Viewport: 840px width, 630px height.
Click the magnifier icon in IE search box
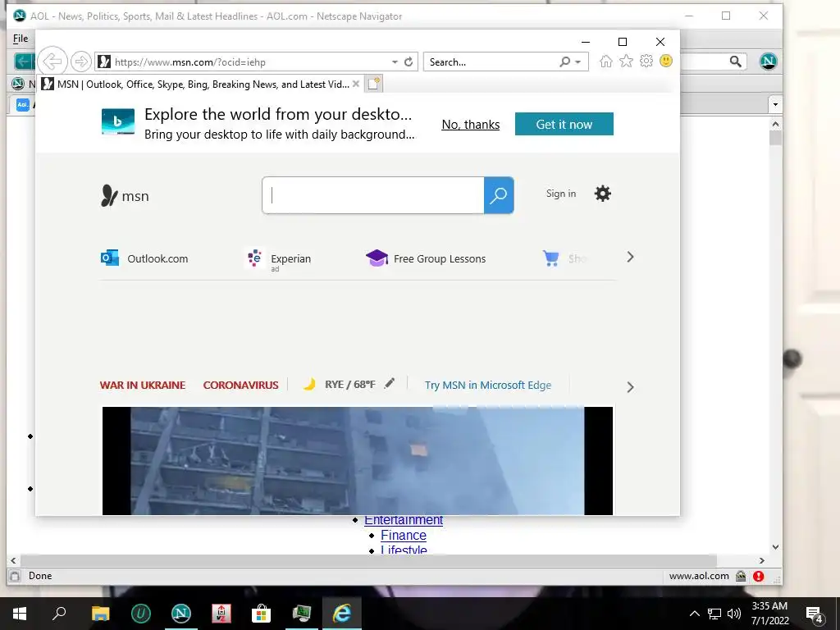[564, 62]
